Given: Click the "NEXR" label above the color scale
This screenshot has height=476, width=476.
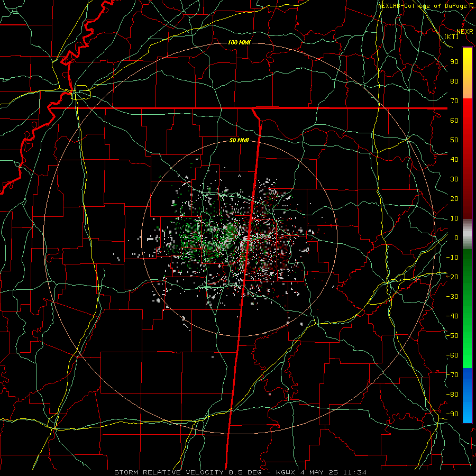Looking at the screenshot, I should point(464,32).
